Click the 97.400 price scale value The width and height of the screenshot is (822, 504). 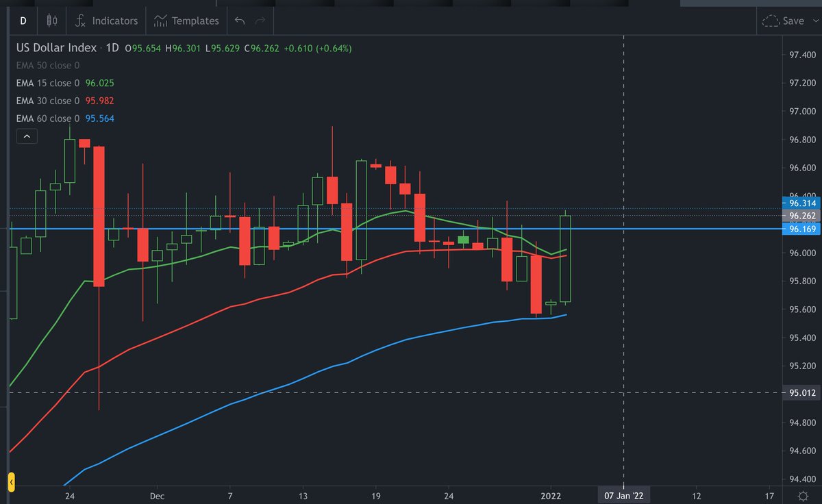coord(802,53)
